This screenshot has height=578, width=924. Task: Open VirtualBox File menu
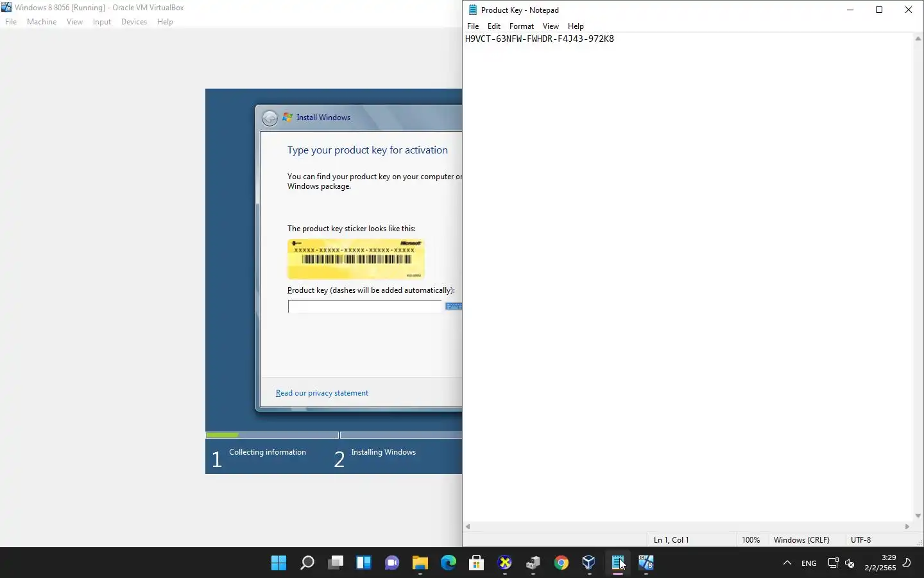coord(11,22)
